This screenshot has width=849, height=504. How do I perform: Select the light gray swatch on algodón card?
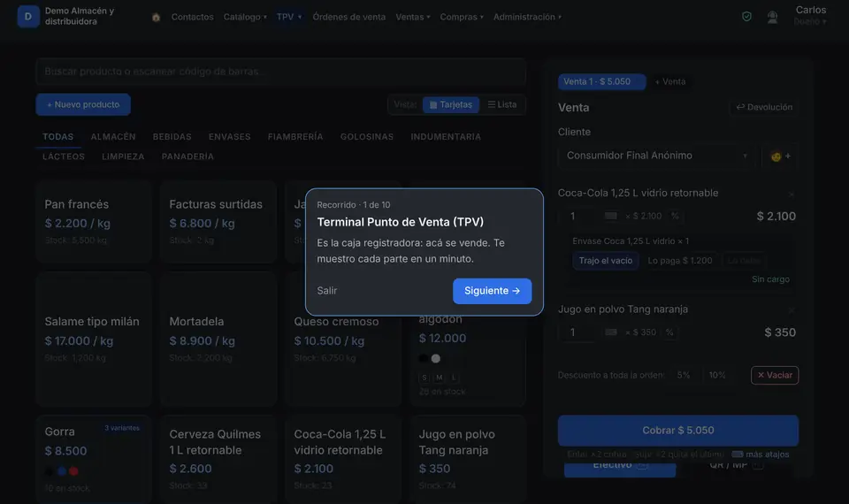coord(436,358)
